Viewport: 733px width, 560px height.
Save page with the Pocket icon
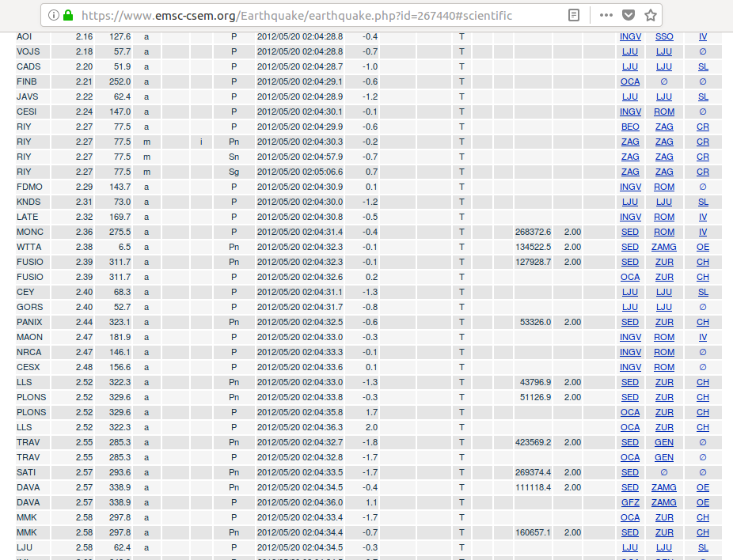click(628, 15)
